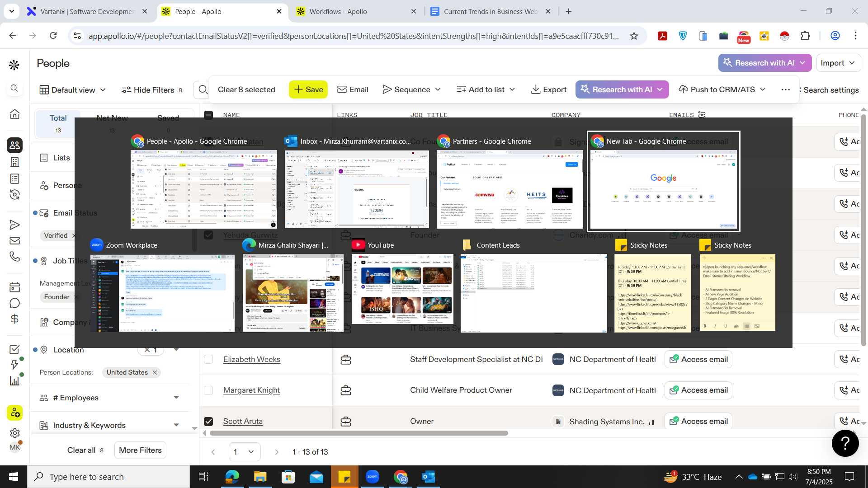
Task: Open the Analytics chart sidebar icon
Action: coord(14,380)
